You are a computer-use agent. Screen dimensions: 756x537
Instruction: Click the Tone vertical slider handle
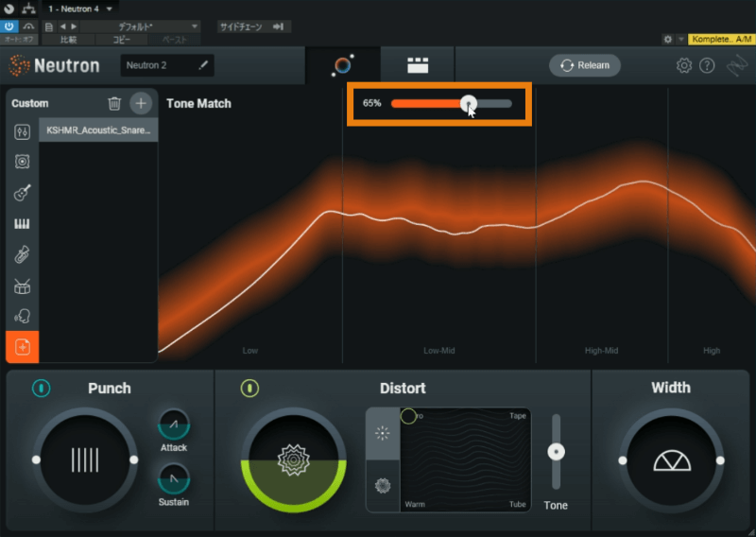pos(556,452)
